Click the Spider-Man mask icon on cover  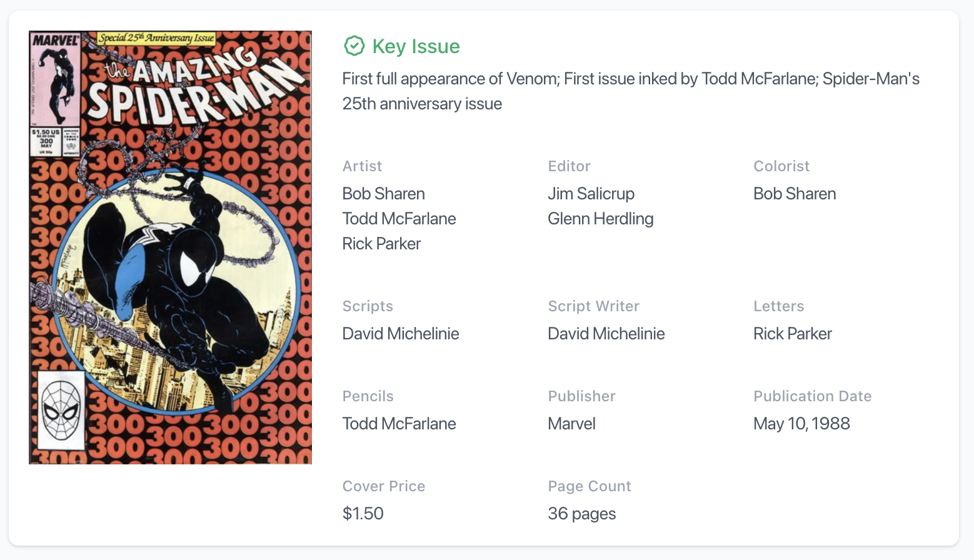click(61, 410)
